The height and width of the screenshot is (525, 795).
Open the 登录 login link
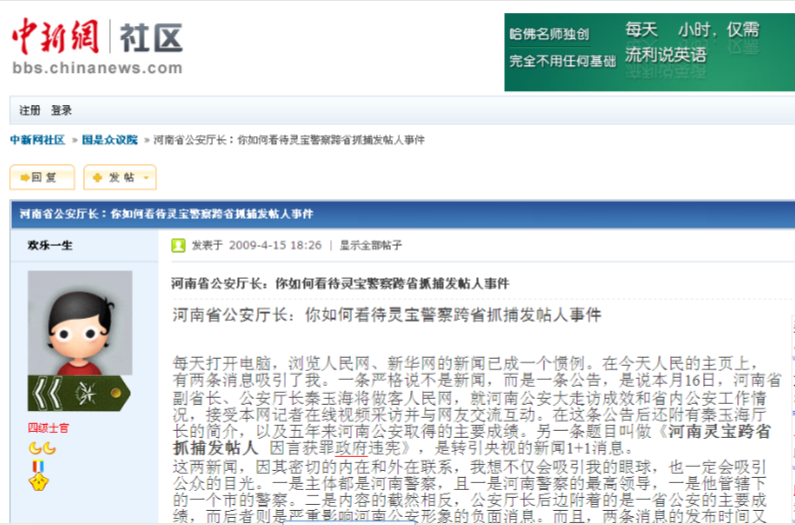point(62,110)
